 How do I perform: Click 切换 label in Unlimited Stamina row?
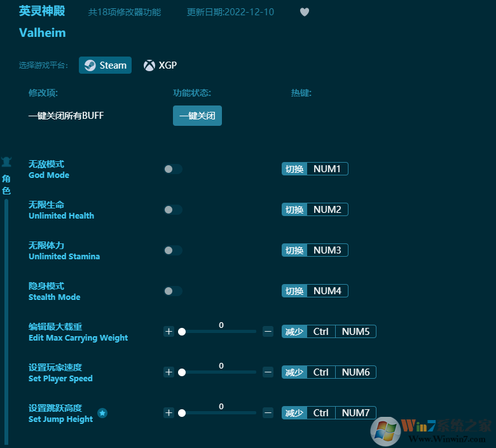(x=294, y=250)
